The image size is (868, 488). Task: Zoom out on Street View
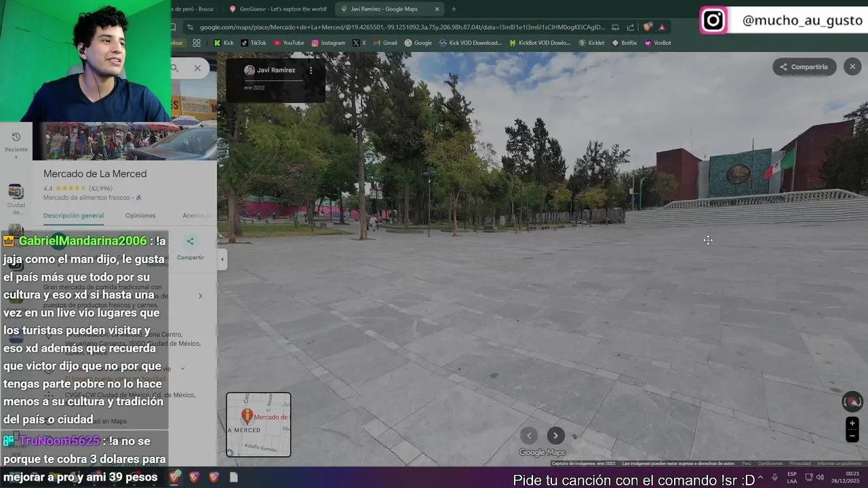click(x=852, y=436)
